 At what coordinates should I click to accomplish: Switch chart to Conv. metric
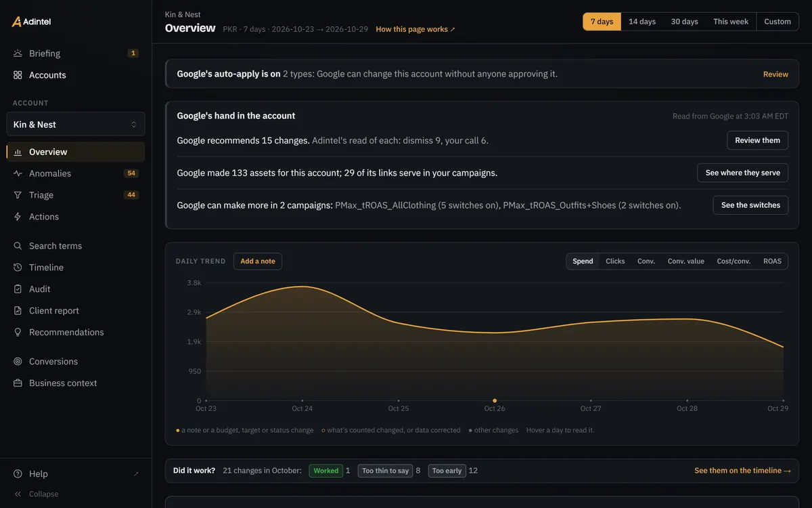646,261
